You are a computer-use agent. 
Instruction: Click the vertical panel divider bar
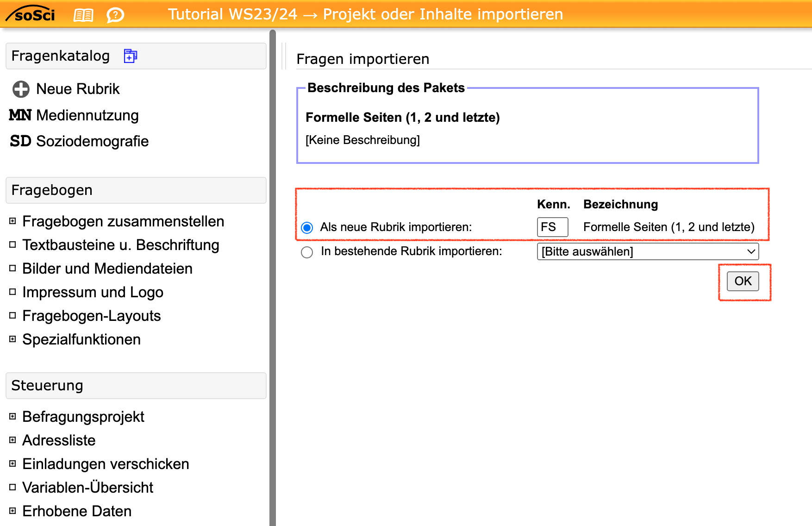coord(273,278)
